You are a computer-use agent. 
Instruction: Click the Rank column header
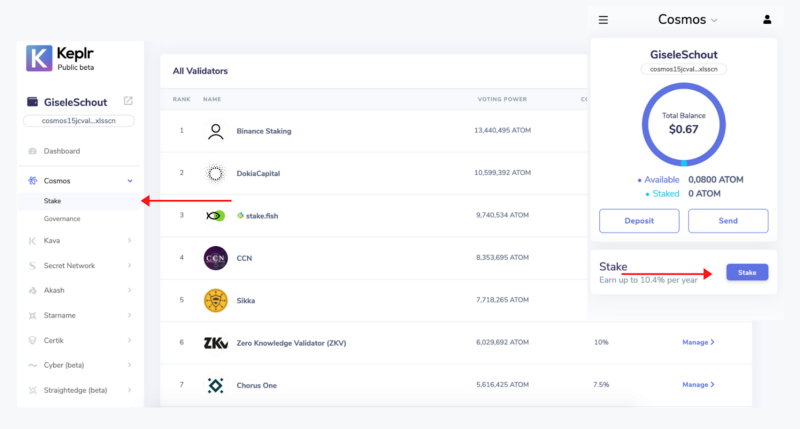(181, 99)
